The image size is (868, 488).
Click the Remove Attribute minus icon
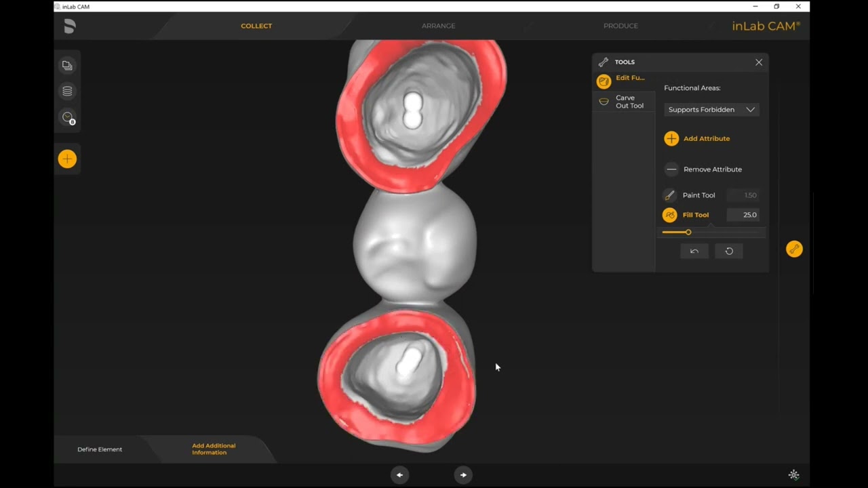point(671,169)
